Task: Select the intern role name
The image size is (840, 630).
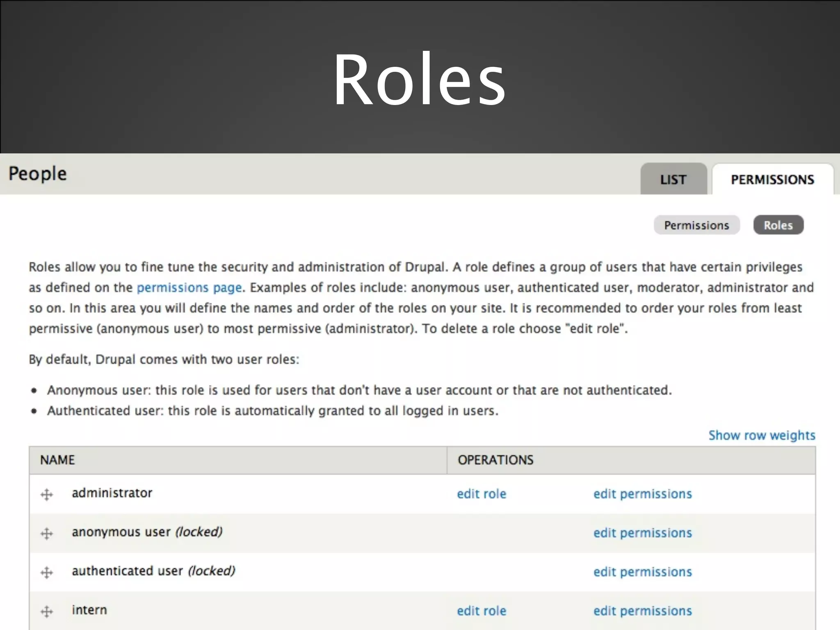Action: click(89, 609)
